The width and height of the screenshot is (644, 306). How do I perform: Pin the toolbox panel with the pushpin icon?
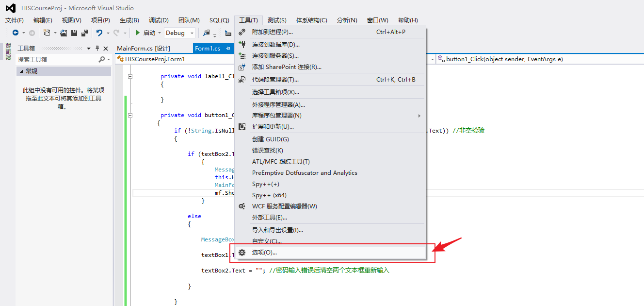[x=97, y=48]
